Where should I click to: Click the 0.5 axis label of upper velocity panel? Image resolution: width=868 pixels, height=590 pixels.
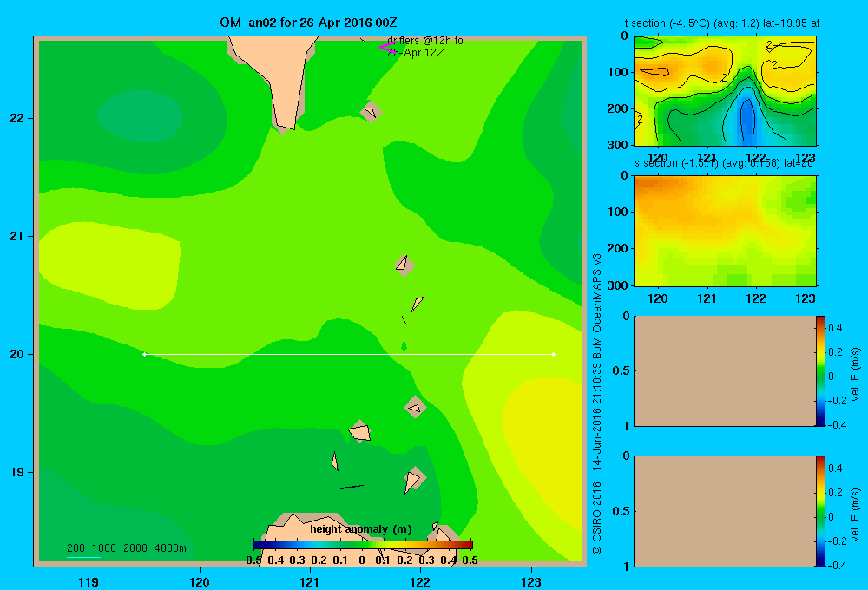[621, 370]
